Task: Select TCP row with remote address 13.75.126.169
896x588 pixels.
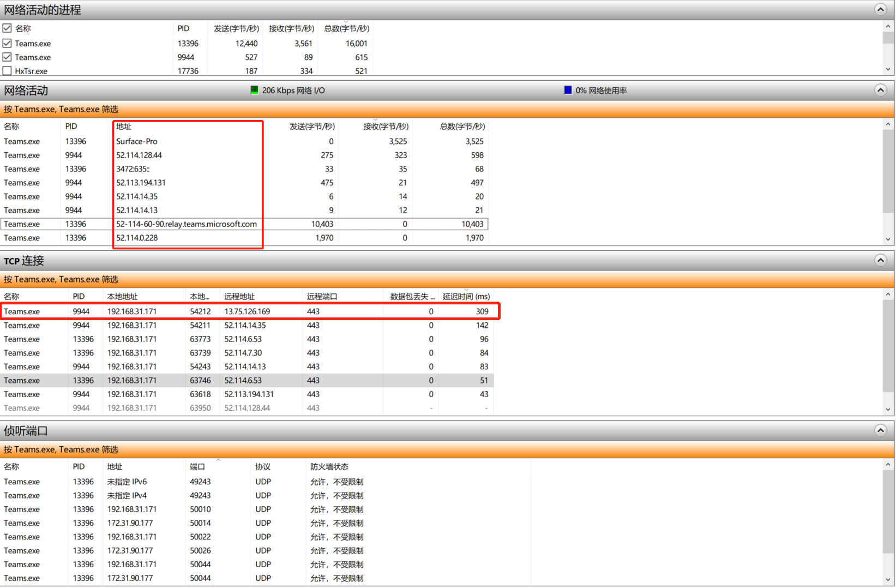Action: click(247, 311)
